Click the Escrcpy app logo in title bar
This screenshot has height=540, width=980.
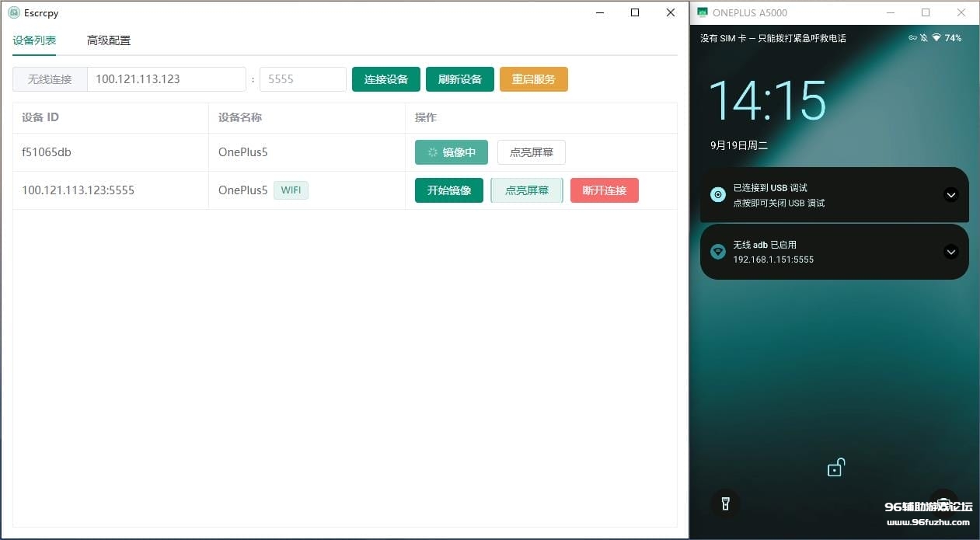pos(13,12)
